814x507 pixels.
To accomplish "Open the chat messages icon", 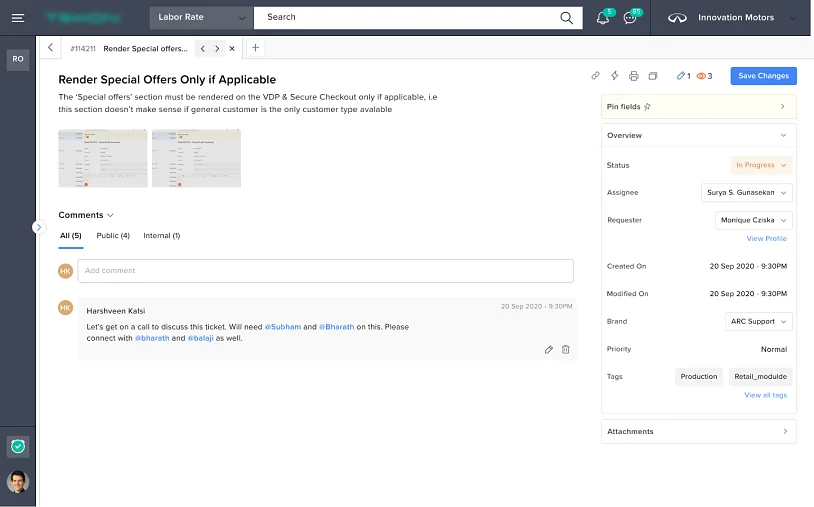I will [x=630, y=18].
